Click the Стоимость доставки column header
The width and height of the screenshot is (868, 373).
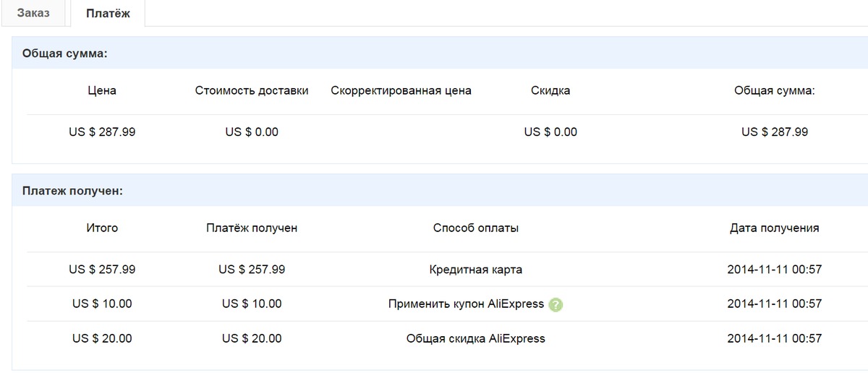[252, 90]
